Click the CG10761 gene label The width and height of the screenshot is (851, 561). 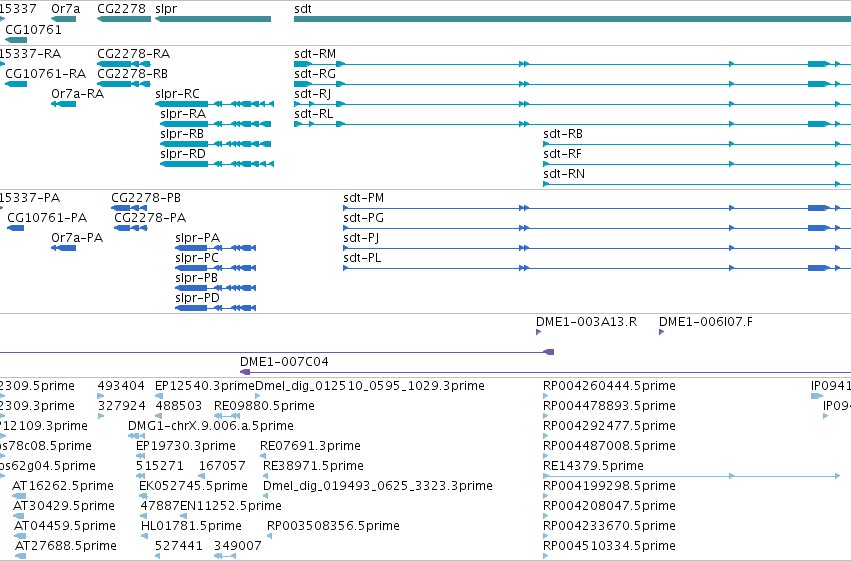click(x=33, y=29)
